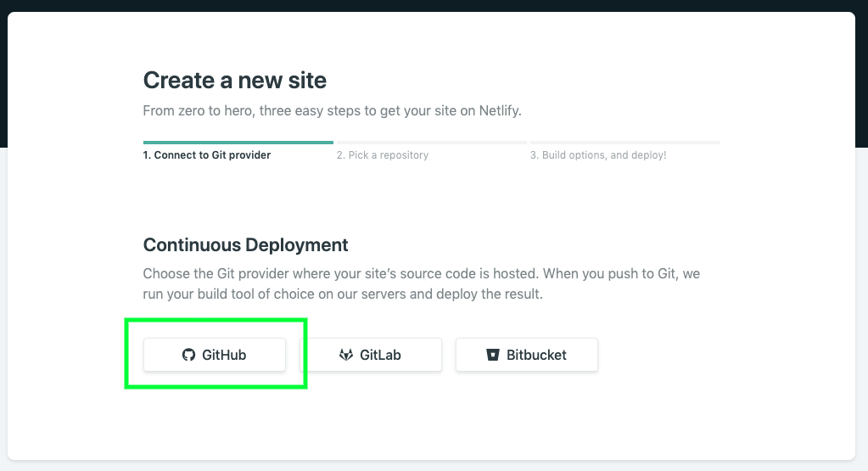
Task: Click the paragraph starting 'Choose the Git provider'
Action: click(421, 283)
